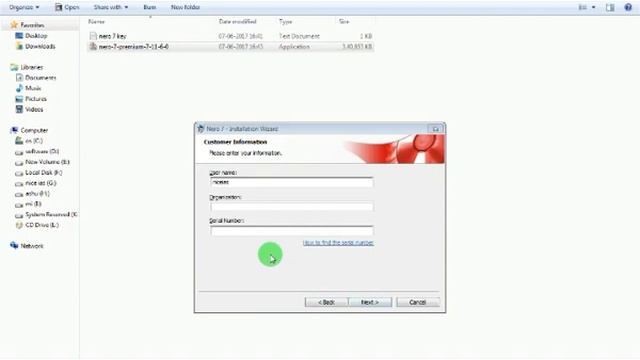Image resolution: width=640 pixels, height=360 pixels.
Task: Click the Open toolbar button
Action: click(x=67, y=7)
